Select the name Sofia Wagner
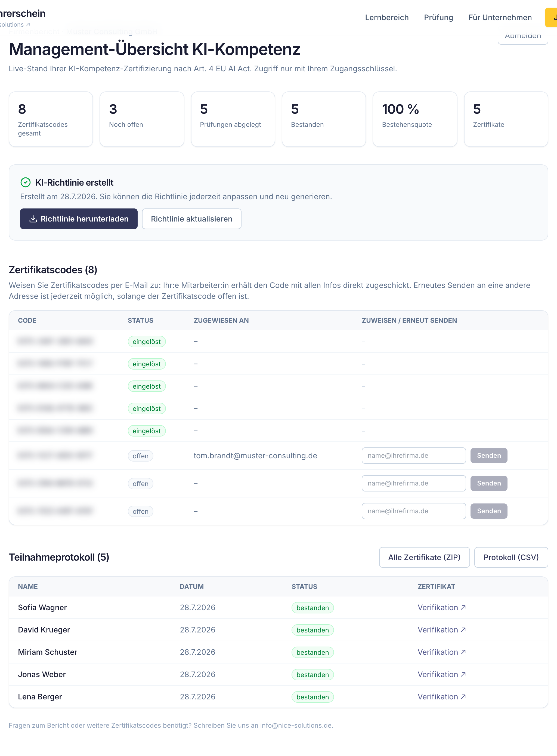Screen dimensions: 557x756 click(x=42, y=607)
